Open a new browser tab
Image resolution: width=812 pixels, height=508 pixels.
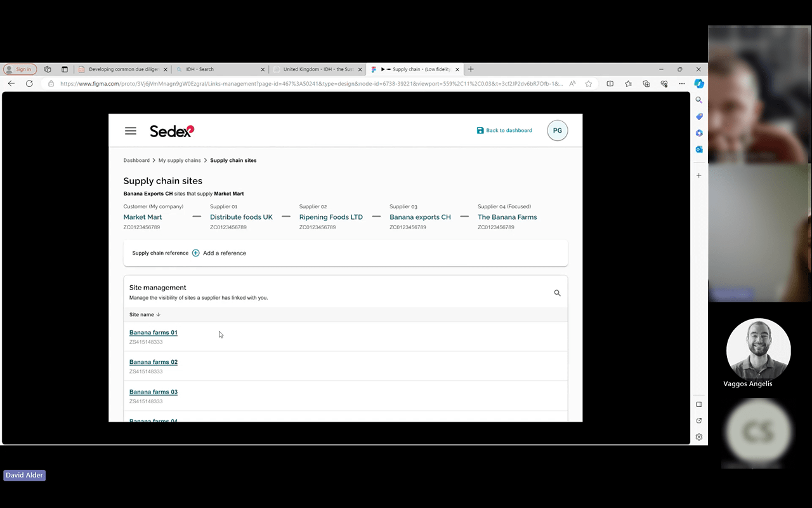(471, 69)
